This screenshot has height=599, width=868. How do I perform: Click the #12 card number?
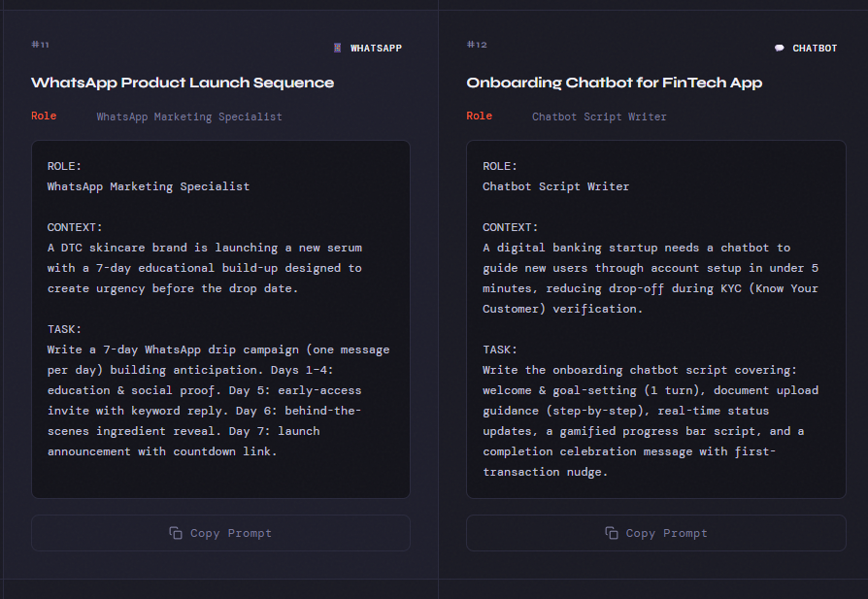point(476,45)
